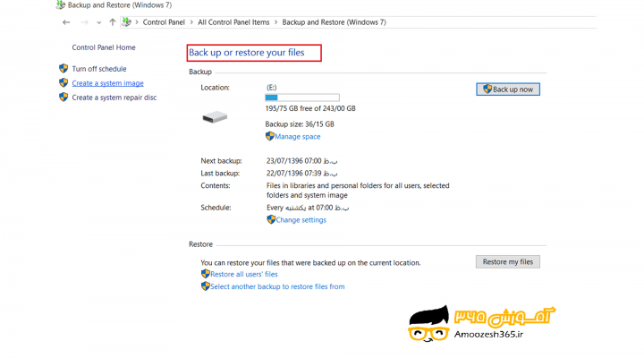Screen dimensions: 644x358
Task: Click the Back up now button
Action: (x=508, y=89)
